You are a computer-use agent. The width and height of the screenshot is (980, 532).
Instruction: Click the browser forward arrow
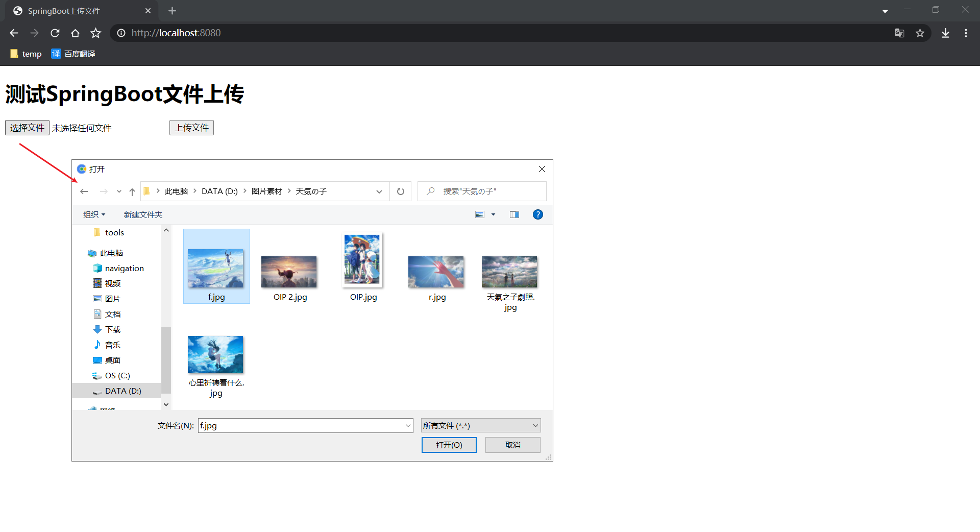(x=34, y=33)
